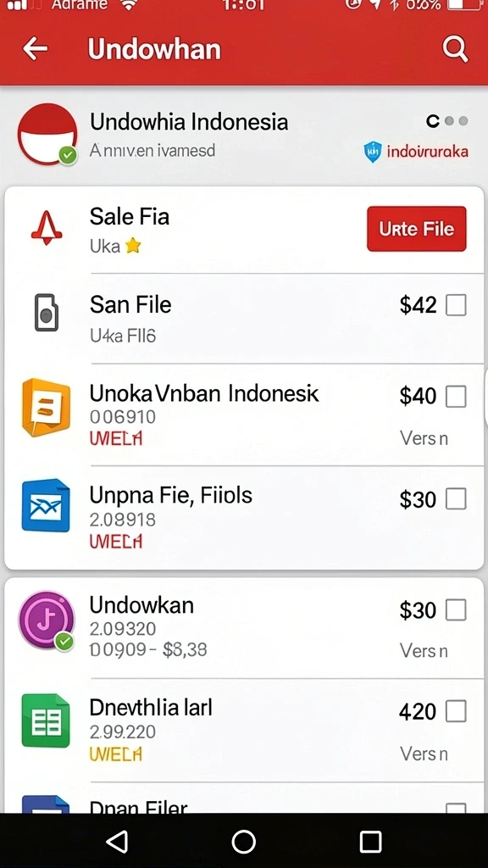
Task: Tap the recent apps square button
Action: coord(370,842)
